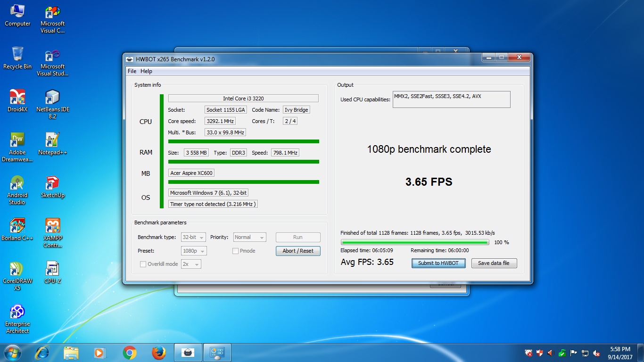
Task: Open SketchUp desktop icon
Action: click(52, 187)
